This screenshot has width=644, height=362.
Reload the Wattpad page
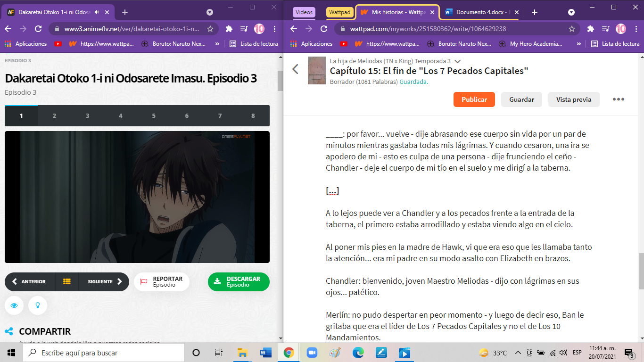[x=324, y=29]
